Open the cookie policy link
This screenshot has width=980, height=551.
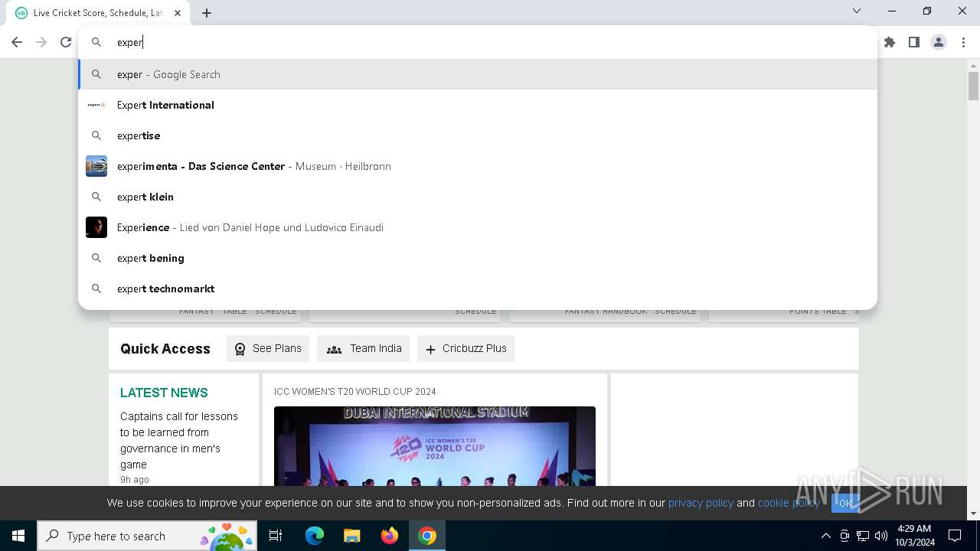(789, 503)
